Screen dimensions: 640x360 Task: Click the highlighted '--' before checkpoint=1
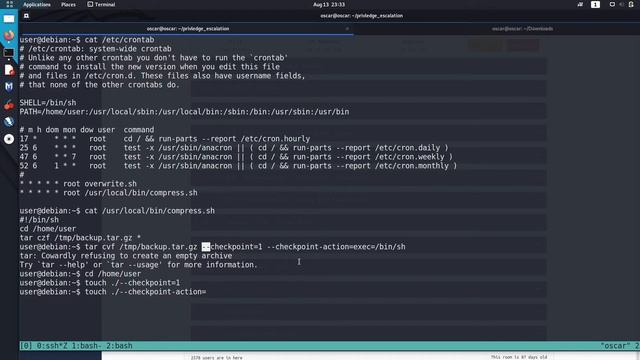[206, 247]
